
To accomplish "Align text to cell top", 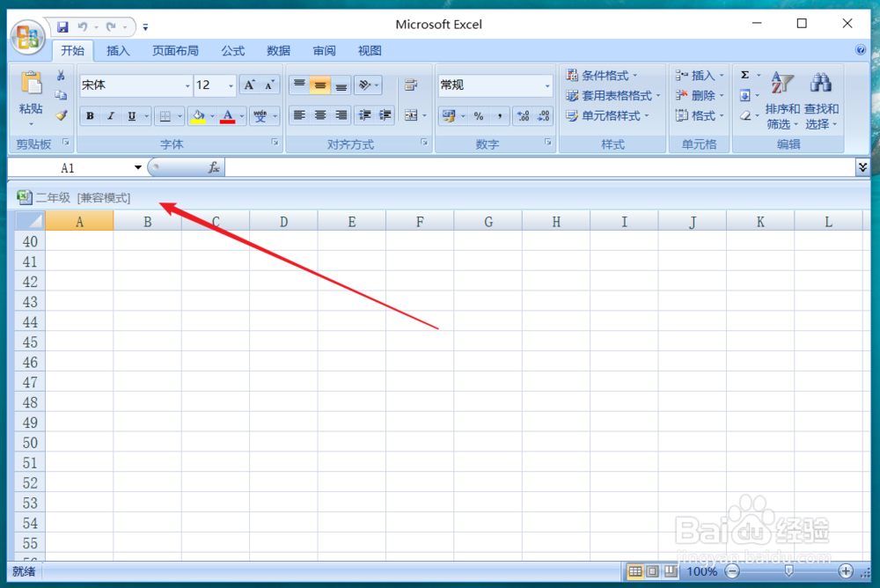I will coord(299,85).
